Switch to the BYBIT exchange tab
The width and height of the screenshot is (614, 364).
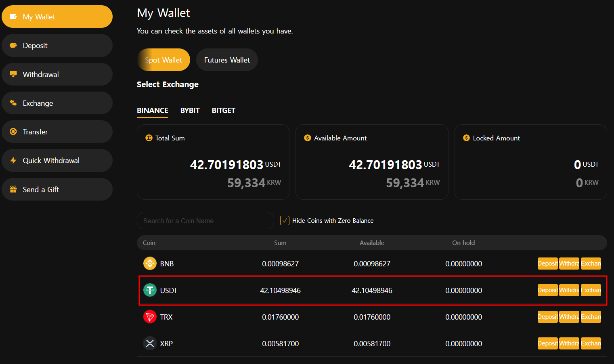tap(190, 111)
